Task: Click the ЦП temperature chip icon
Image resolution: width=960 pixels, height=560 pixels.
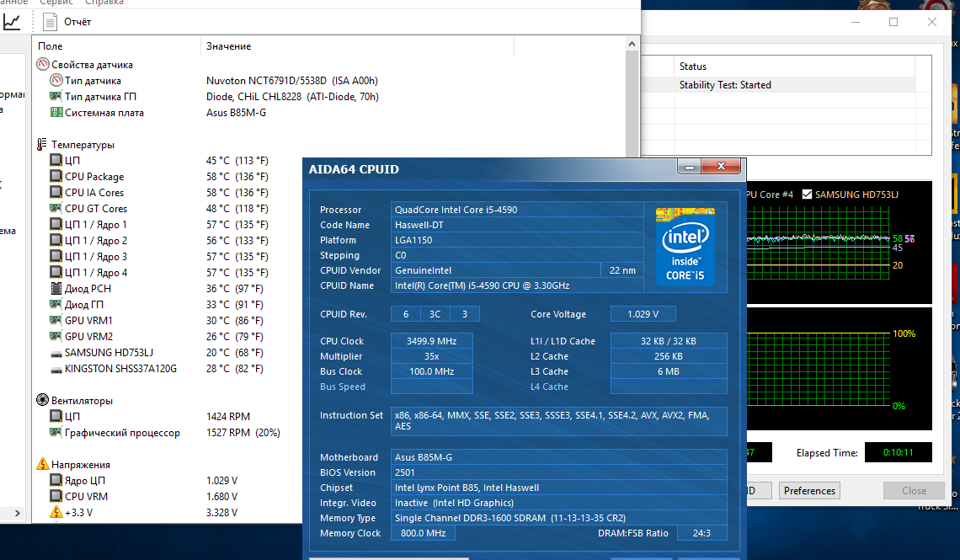Action: [x=56, y=160]
